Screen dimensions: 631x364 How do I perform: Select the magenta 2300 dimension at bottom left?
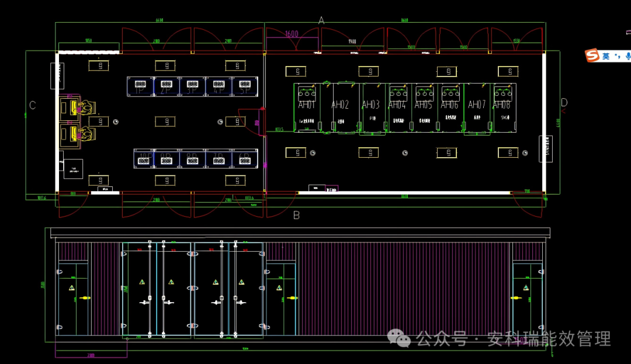pos(91,355)
